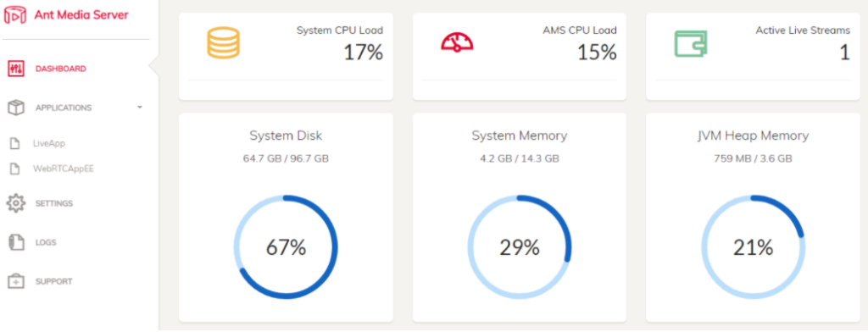Click the WebRTCAppEE file icon
The width and height of the screenshot is (868, 332).
tap(16, 169)
